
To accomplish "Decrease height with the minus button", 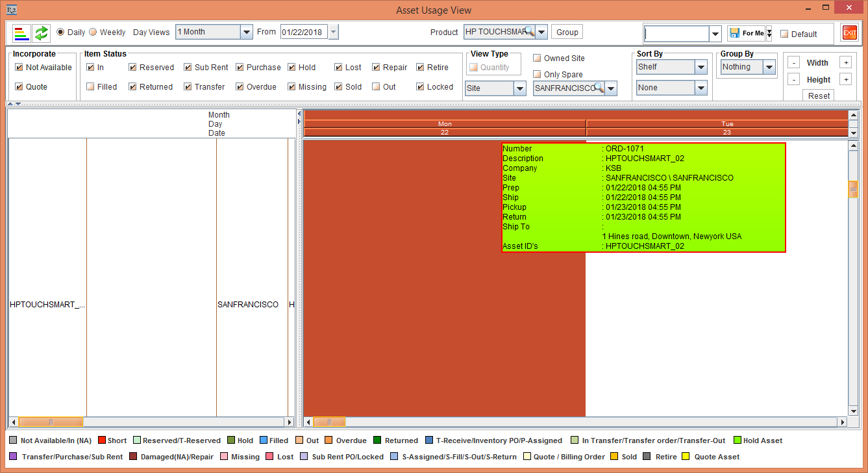I will click(x=793, y=79).
